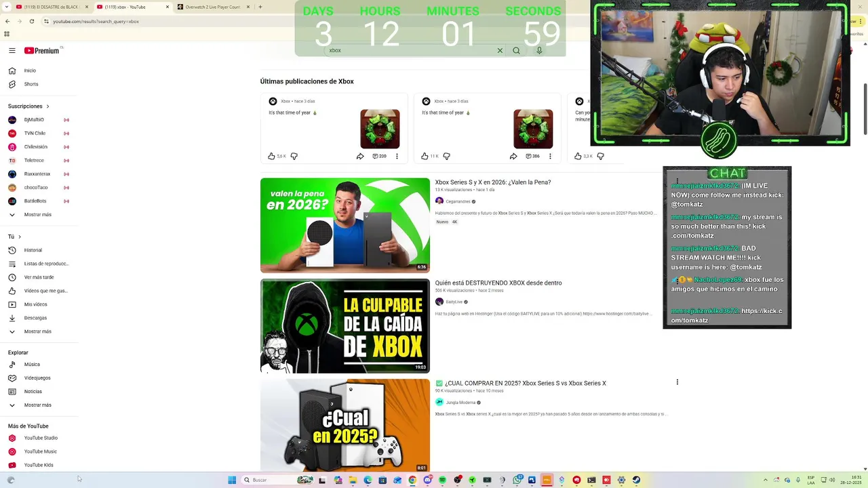Go to Inicio in sidebar
This screenshot has height=488, width=868.
click(30, 70)
